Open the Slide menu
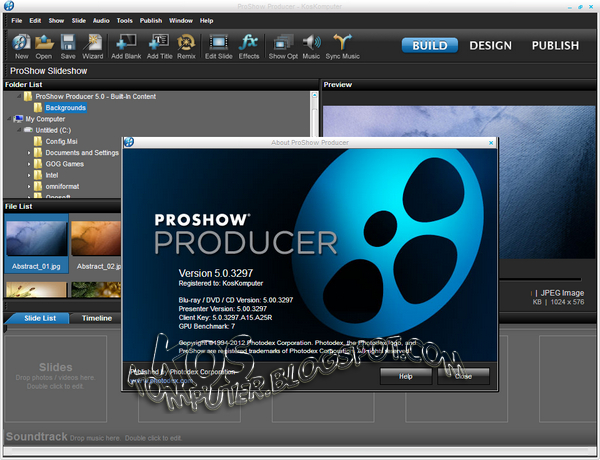 (x=79, y=21)
